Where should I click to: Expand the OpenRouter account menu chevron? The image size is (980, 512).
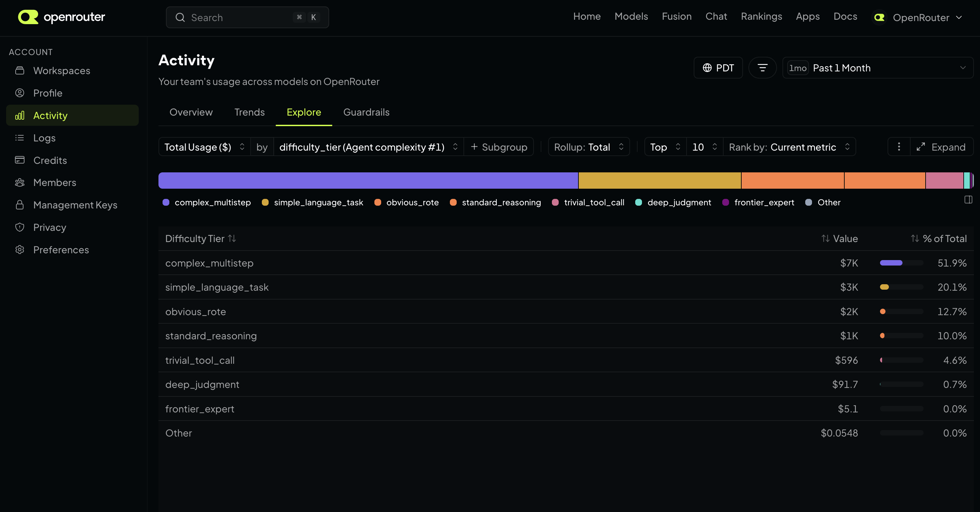coord(959,17)
